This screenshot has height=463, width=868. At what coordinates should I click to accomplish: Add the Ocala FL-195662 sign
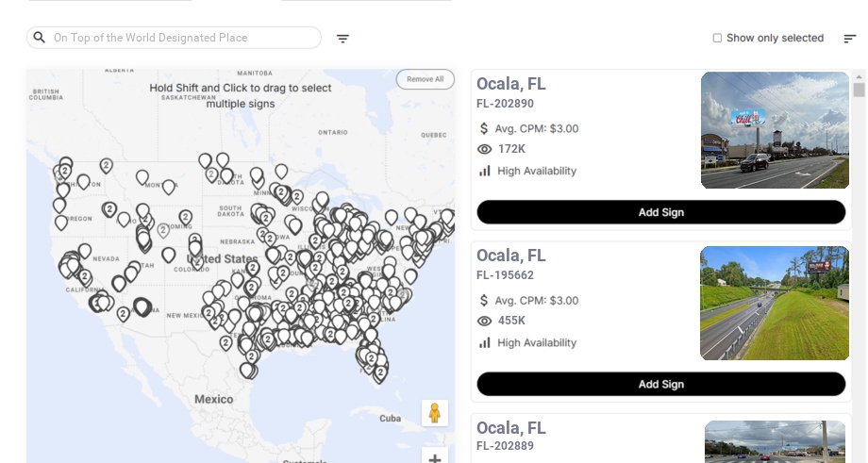(x=660, y=384)
